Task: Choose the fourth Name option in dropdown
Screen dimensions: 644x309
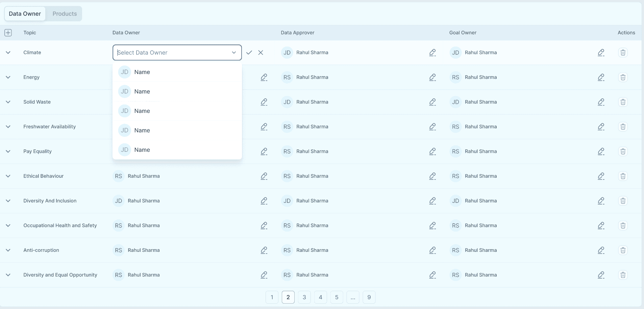Action: click(177, 130)
